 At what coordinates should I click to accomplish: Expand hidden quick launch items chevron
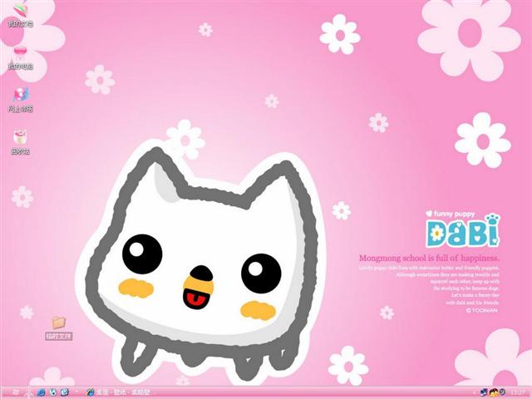click(76, 392)
